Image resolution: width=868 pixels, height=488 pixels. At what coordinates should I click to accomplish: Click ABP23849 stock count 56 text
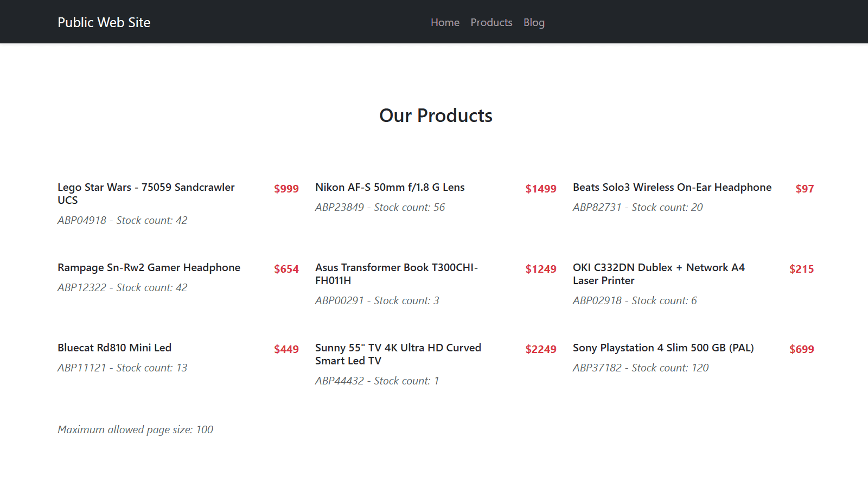(380, 207)
